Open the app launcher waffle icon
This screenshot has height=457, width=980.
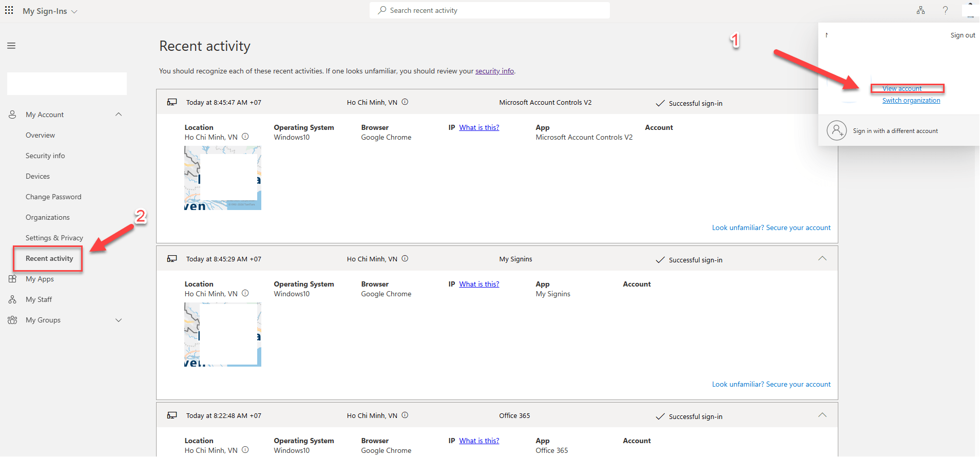tap(9, 10)
